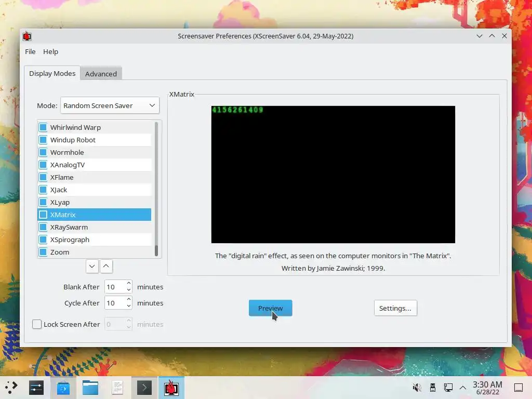The height and width of the screenshot is (399, 532).
Task: Decrease the Cycle After minutes value
Action: point(129,306)
